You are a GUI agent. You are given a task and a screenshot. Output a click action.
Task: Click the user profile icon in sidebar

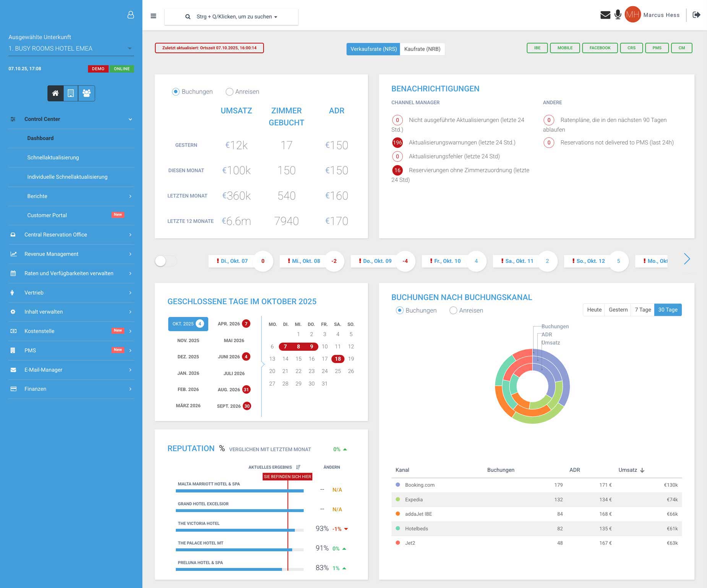(x=131, y=15)
